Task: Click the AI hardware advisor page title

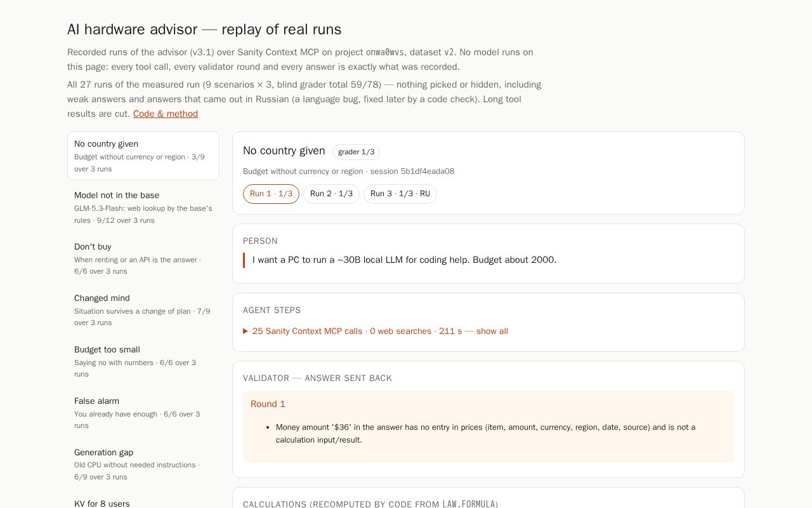Action: (204, 29)
